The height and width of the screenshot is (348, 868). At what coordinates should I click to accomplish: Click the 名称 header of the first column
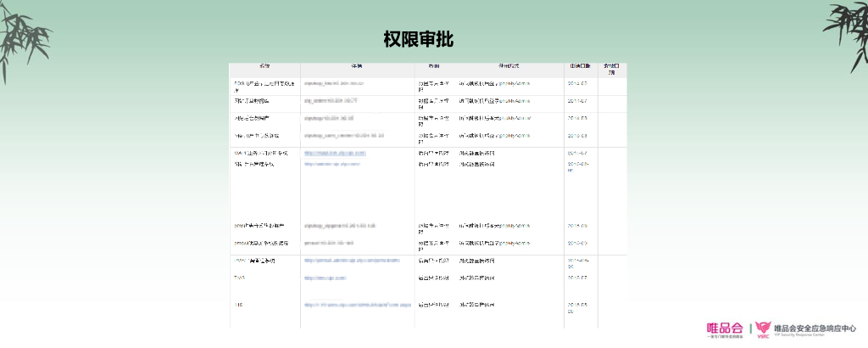click(x=264, y=67)
